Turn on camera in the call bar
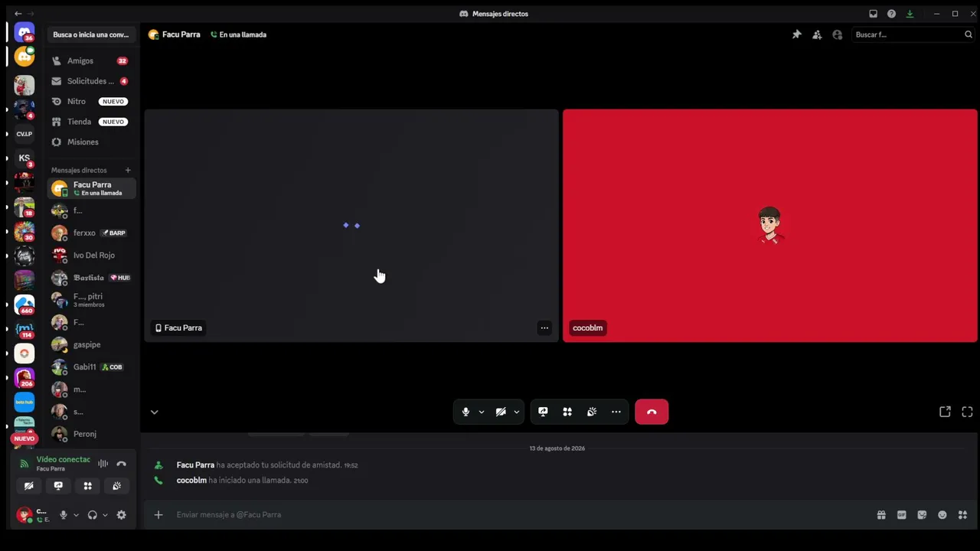Image resolution: width=980 pixels, height=551 pixels. tap(501, 412)
